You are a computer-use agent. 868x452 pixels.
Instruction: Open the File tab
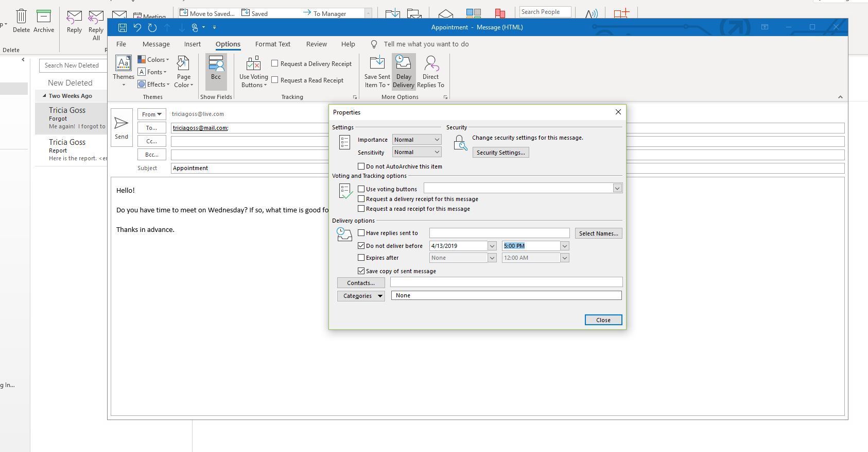pos(121,44)
